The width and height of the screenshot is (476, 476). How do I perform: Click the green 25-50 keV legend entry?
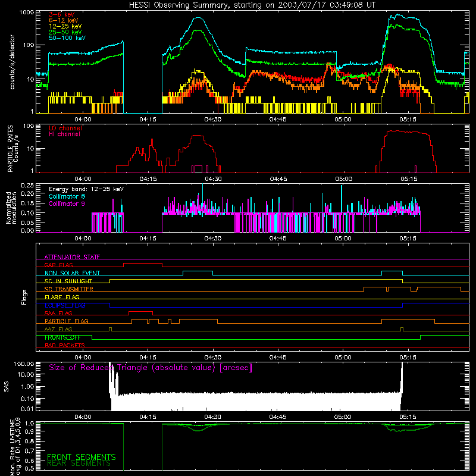click(x=65, y=32)
